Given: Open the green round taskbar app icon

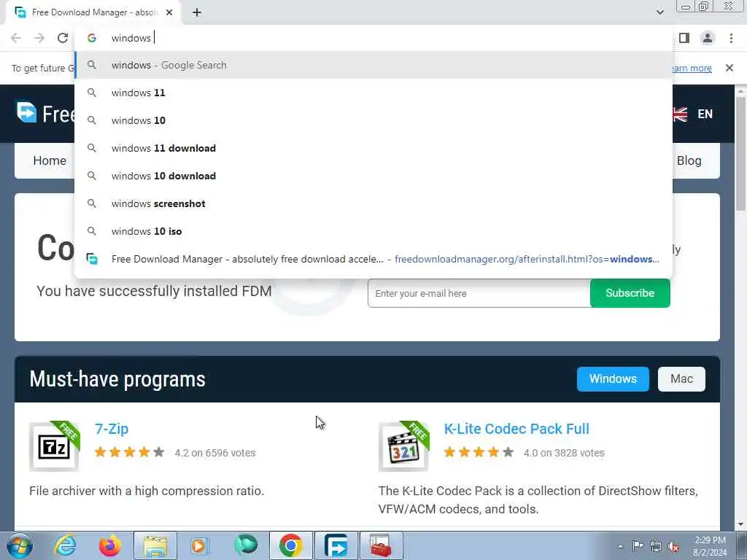Looking at the screenshot, I should click(x=245, y=545).
